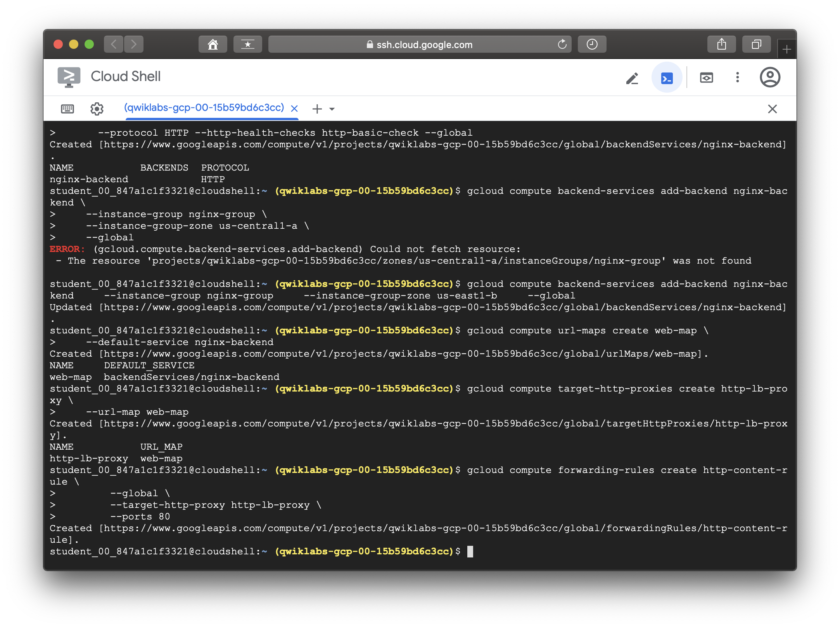Select the qwiklabs-gcp-00-15b59bd6c3cc terminal tab

[x=204, y=107]
